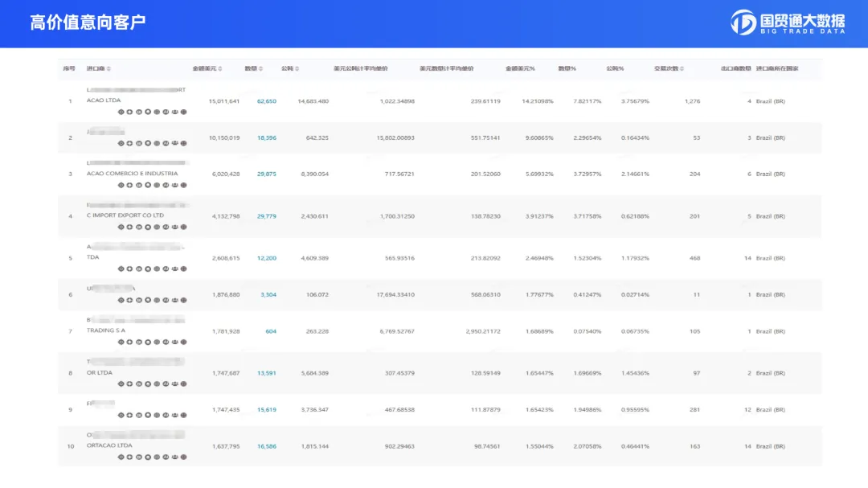Click the value 2,950.21172
This screenshot has width=868, height=488.
483,331
